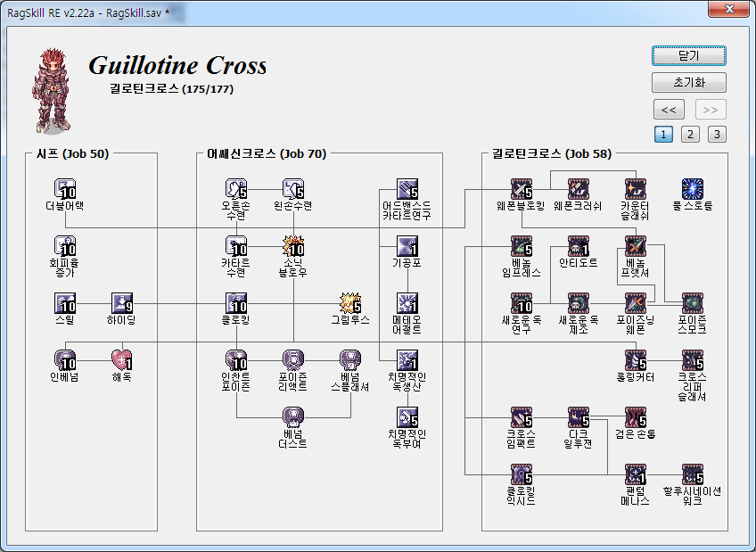Image resolution: width=756 pixels, height=552 pixels.
Task: Click the 왼손수련 skill icon
Action: pyautogui.click(x=293, y=189)
